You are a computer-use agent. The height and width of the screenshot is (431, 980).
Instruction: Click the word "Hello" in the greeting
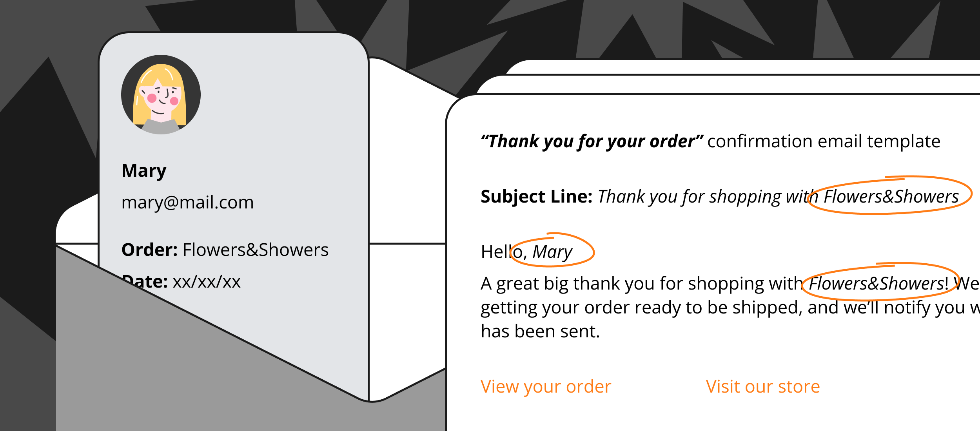coord(496,252)
